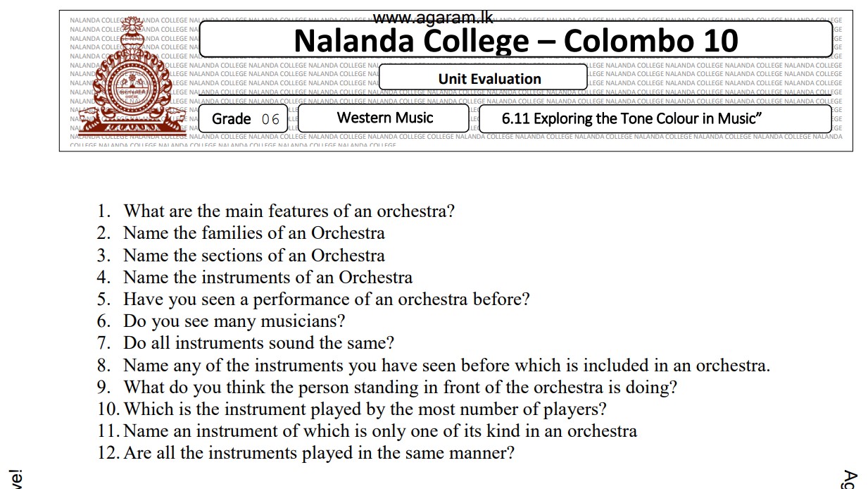The image size is (868, 489).
Task: Click question 10 about most number of players
Action: click(x=364, y=409)
